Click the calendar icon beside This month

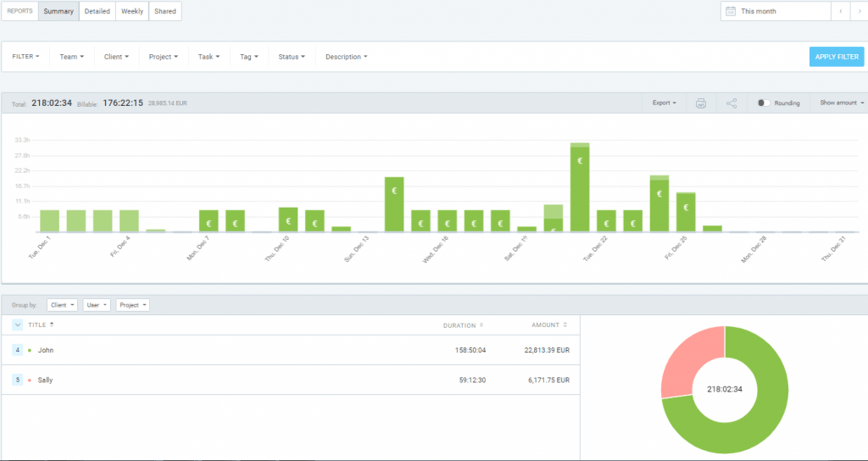pyautogui.click(x=731, y=11)
